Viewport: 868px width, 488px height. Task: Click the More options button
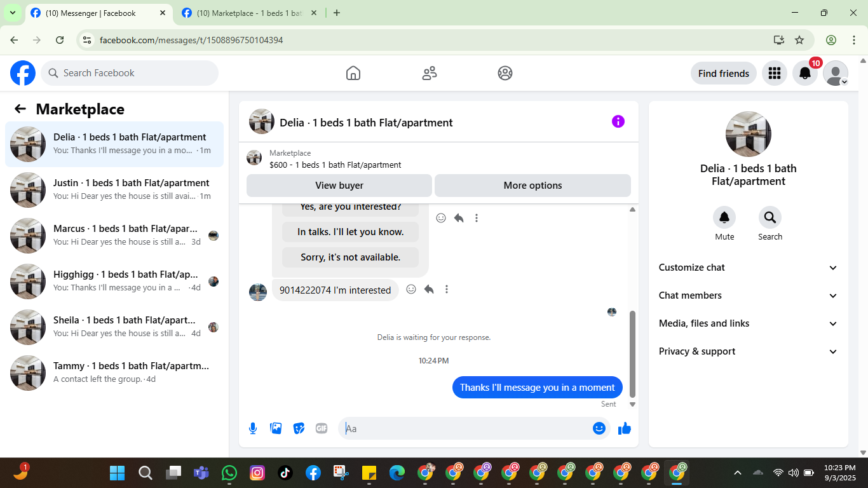532,186
